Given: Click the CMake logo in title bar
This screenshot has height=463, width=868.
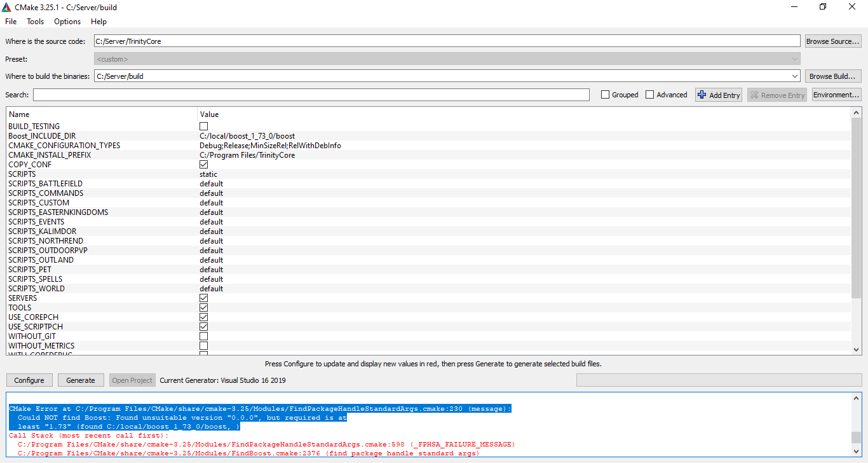Looking at the screenshot, I should coord(6,7).
